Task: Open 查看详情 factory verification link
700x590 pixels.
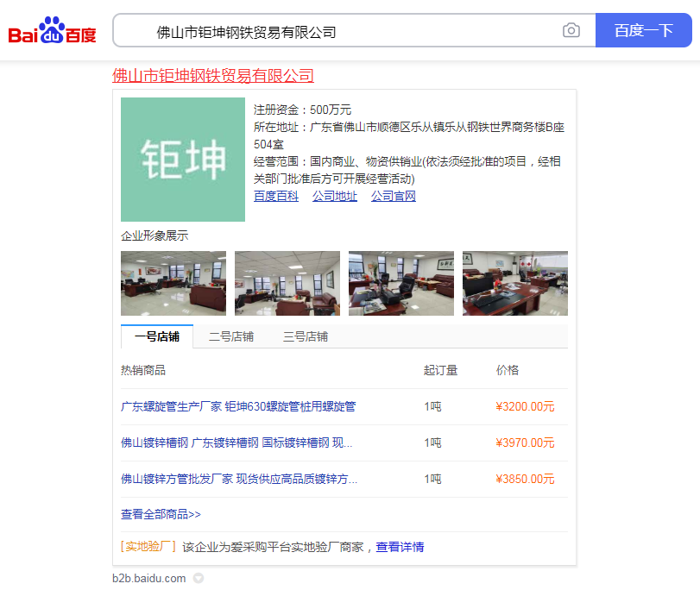Action: (x=400, y=547)
